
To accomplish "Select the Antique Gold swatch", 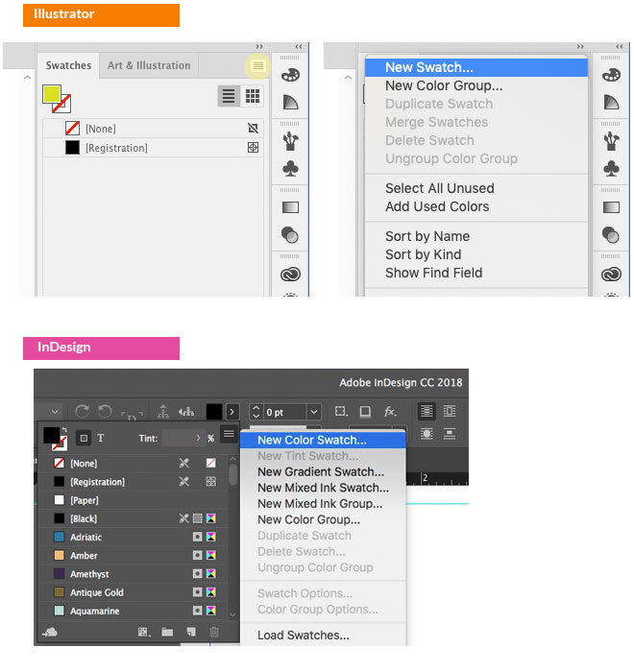I will coord(134,592).
